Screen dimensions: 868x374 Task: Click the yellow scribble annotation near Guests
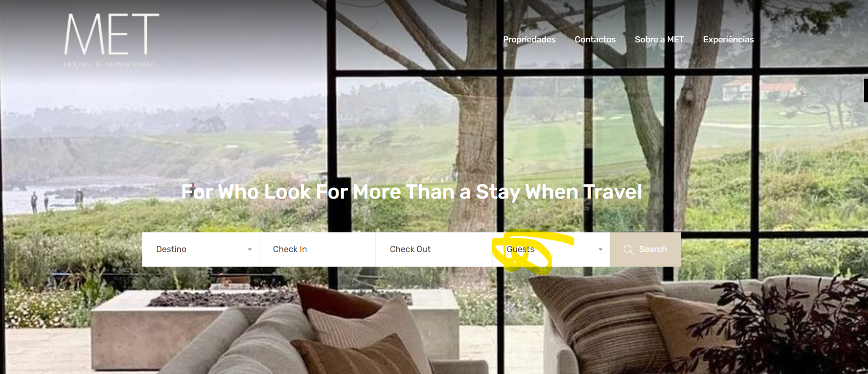[x=530, y=252]
